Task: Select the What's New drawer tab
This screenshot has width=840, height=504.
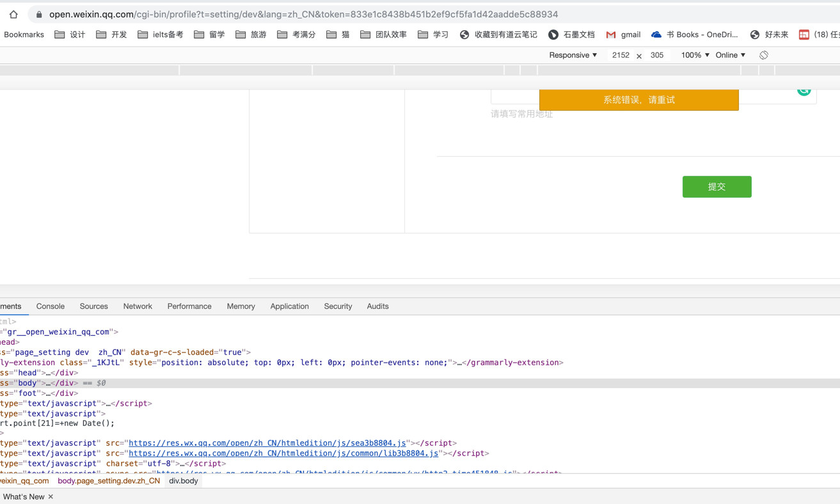Action: [24, 497]
